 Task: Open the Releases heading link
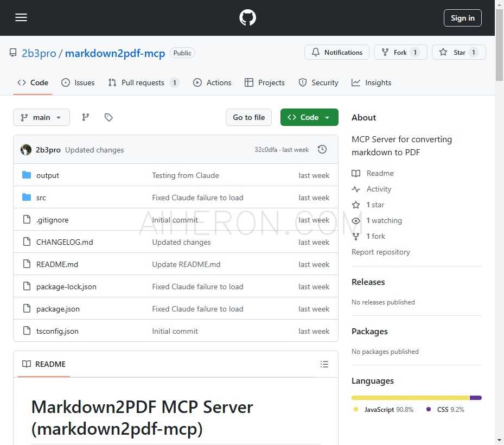coord(368,282)
